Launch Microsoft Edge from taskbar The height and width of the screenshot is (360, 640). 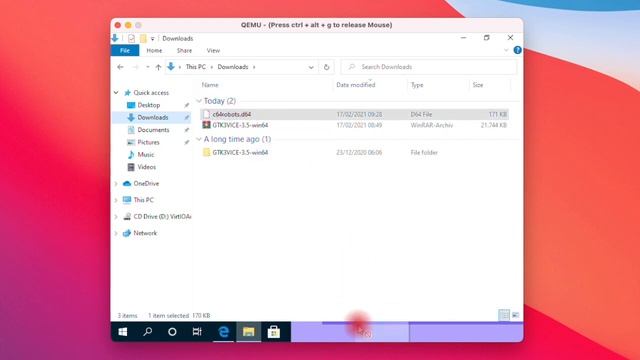pyautogui.click(x=223, y=332)
